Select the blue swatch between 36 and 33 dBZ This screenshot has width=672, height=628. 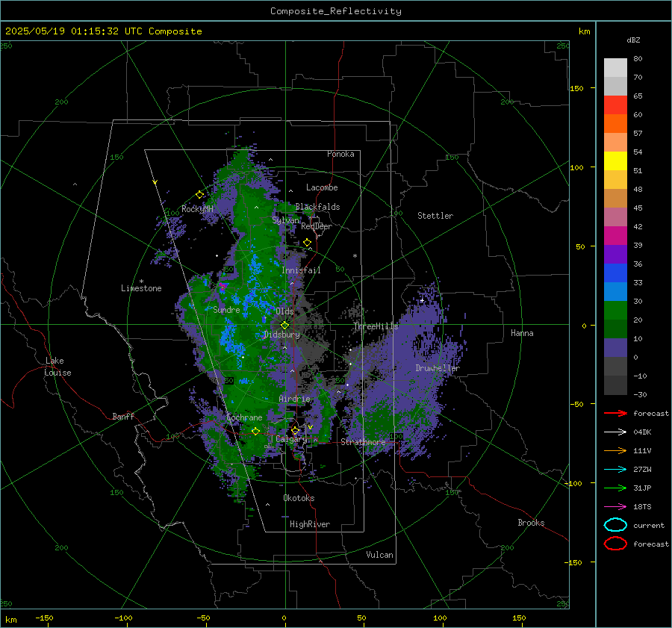[x=615, y=273]
